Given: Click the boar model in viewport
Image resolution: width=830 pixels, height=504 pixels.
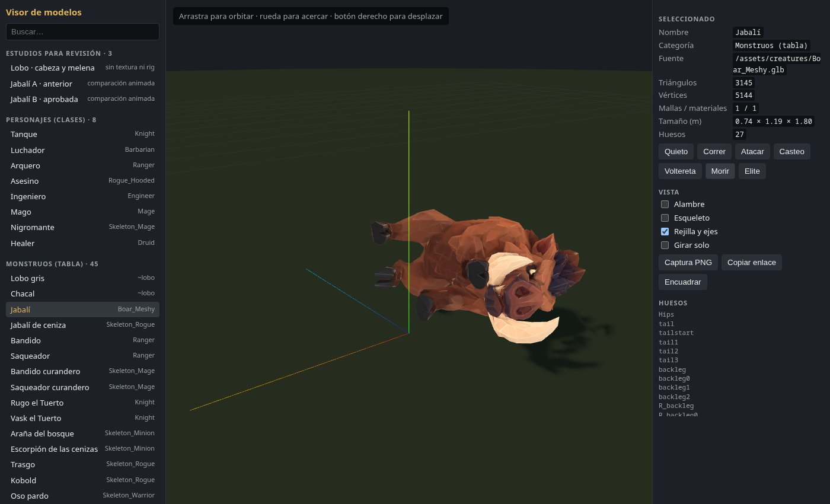Looking at the screenshot, I should [x=474, y=267].
